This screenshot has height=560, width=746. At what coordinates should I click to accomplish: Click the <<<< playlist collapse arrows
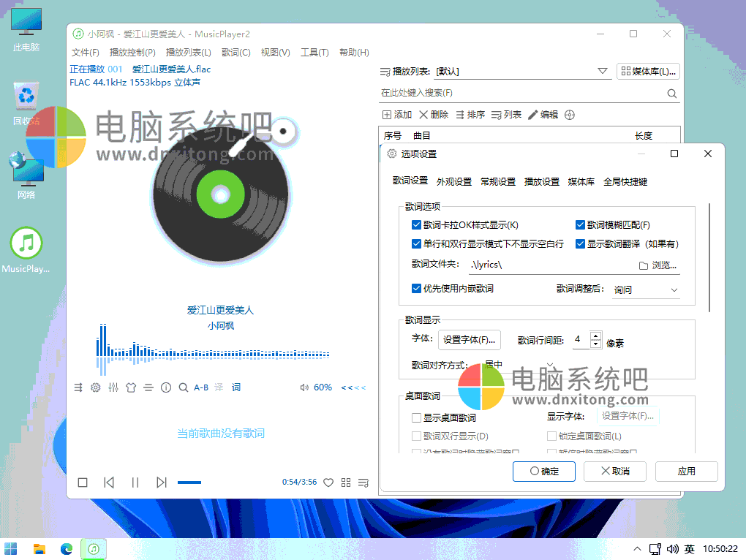coord(353,387)
